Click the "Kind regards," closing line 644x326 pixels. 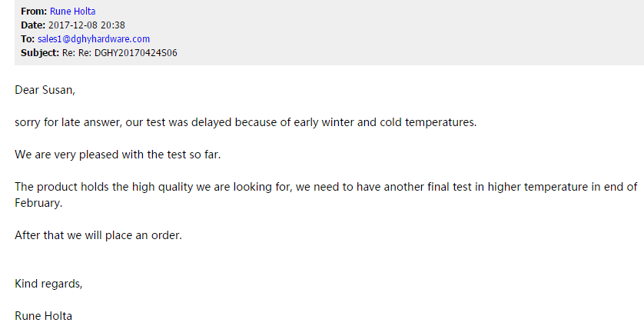point(48,284)
